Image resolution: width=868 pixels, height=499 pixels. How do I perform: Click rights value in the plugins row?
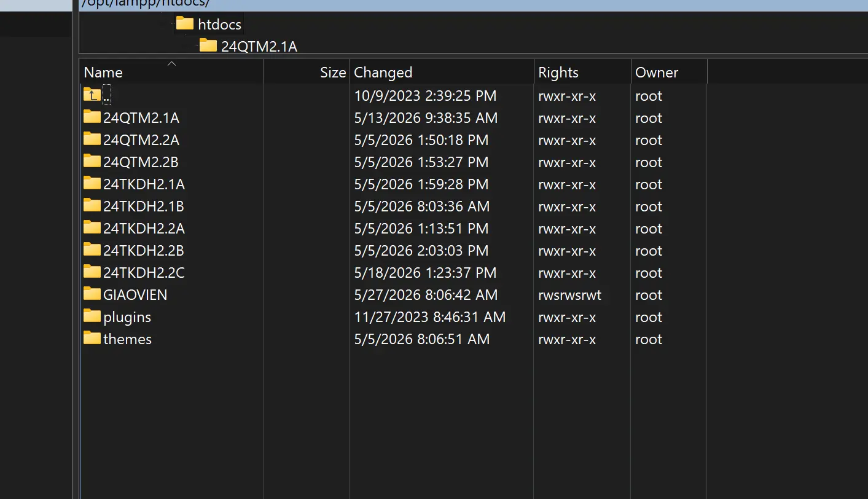(567, 317)
